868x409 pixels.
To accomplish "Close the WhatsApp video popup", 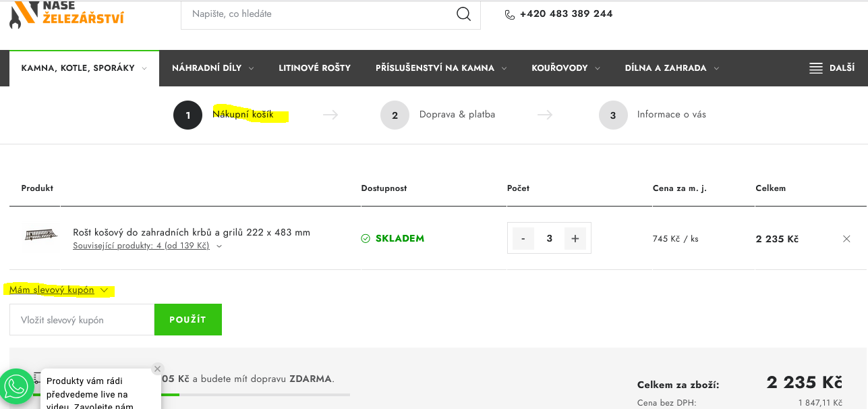I will (157, 369).
